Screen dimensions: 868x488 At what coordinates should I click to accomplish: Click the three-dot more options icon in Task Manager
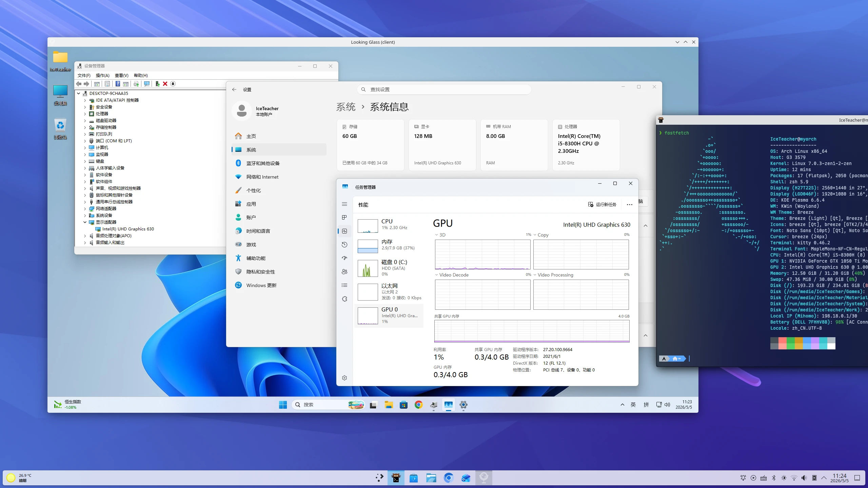click(x=630, y=205)
